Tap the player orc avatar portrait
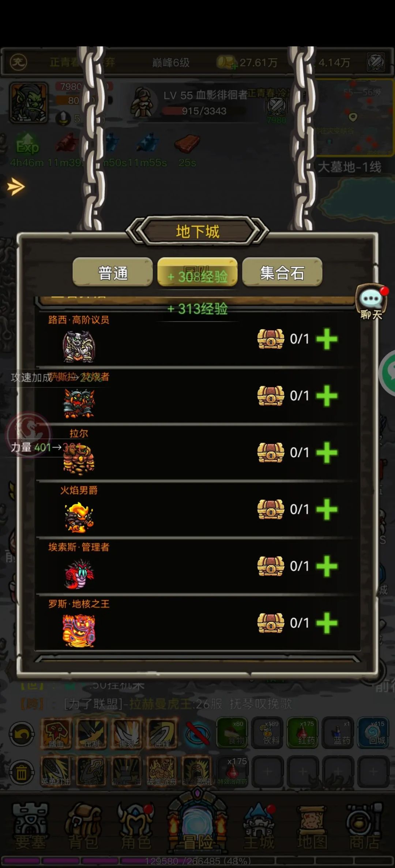The width and height of the screenshot is (395, 868). pyautogui.click(x=29, y=103)
